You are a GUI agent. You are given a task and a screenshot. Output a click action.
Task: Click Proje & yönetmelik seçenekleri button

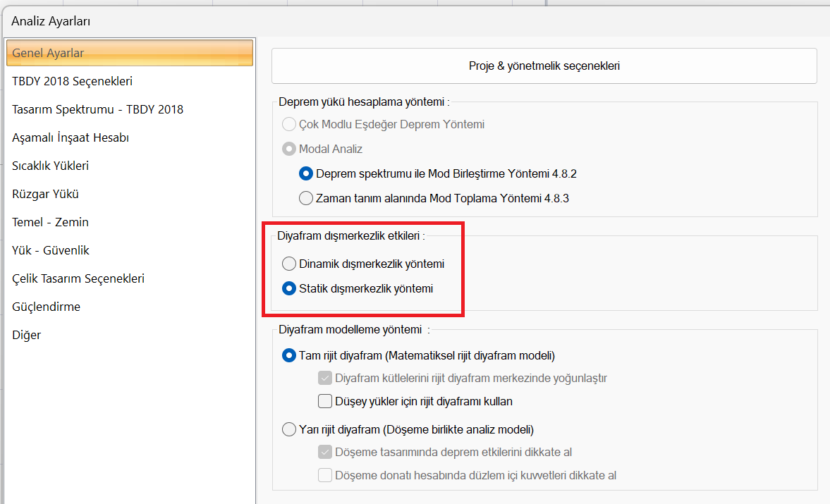click(x=544, y=66)
